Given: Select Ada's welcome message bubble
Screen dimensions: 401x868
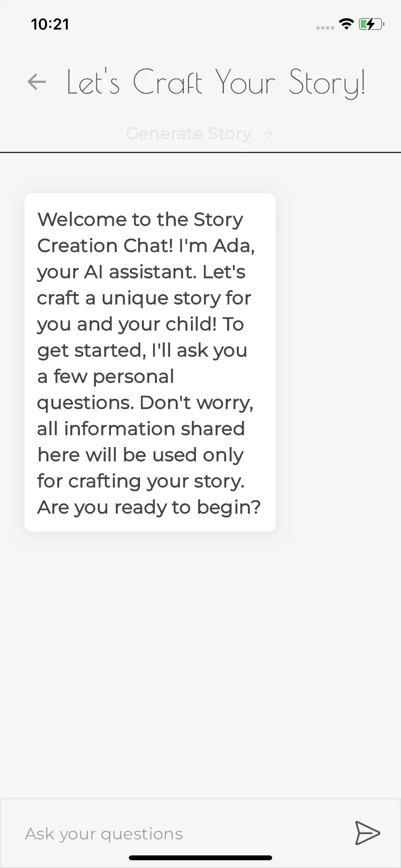Looking at the screenshot, I should pos(150,362).
